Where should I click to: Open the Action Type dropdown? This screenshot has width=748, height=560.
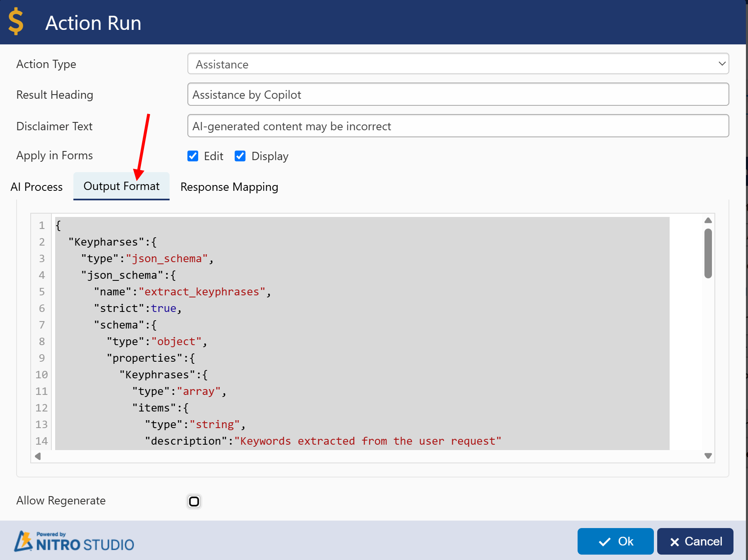click(458, 64)
